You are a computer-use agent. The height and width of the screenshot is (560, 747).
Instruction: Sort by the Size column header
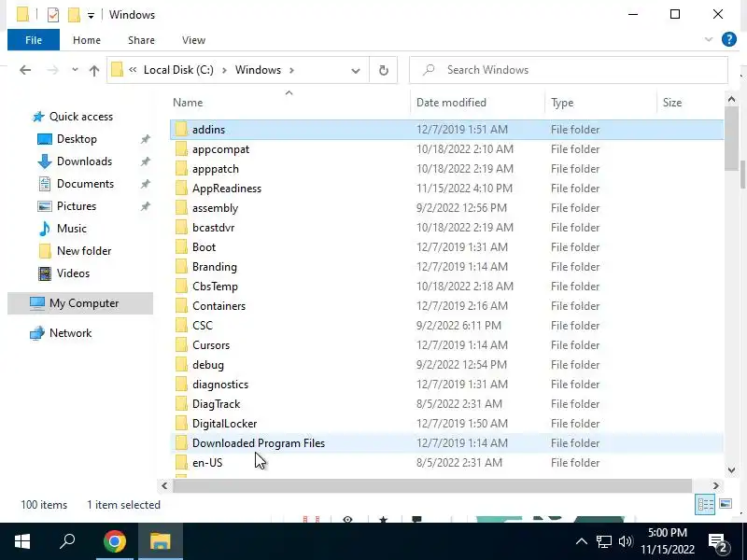[x=672, y=103]
